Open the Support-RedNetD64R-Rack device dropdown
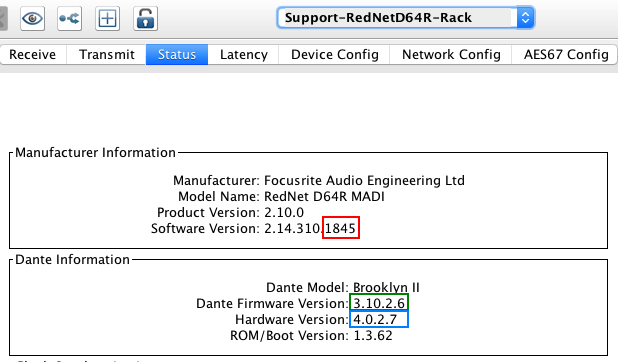 [x=406, y=18]
